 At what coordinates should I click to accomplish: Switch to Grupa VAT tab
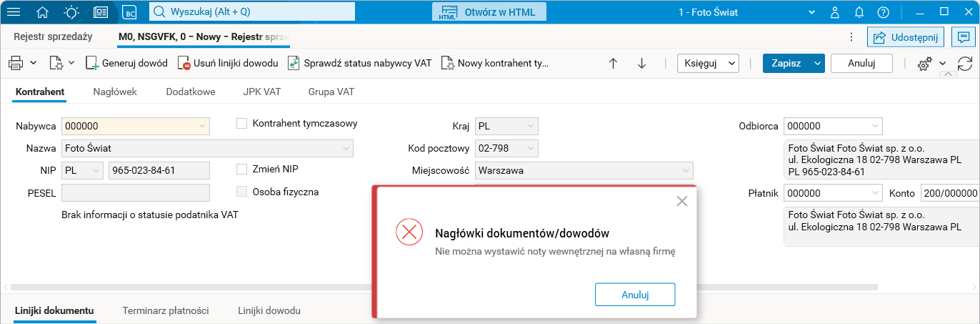pos(331,92)
